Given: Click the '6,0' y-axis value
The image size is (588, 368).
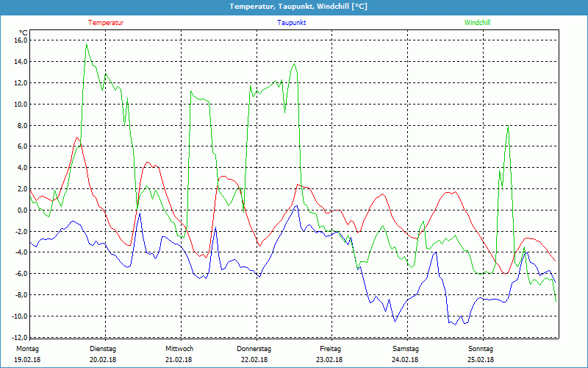Looking at the screenshot, I should [22, 146].
